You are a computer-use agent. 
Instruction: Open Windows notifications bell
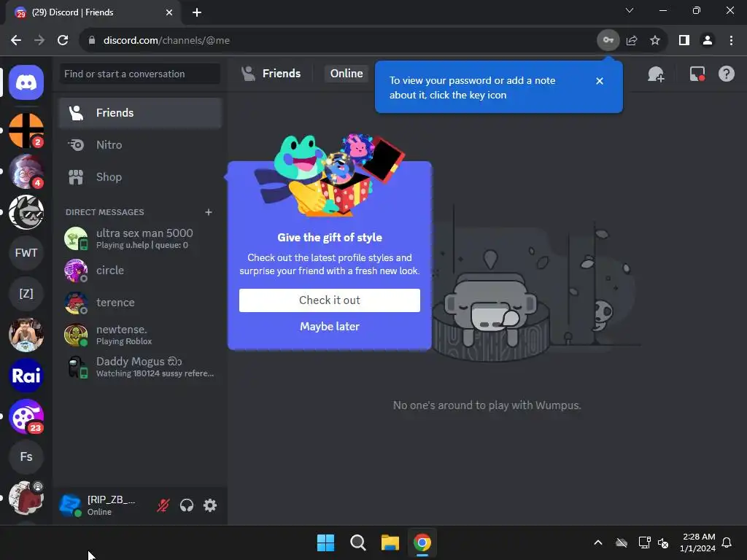tap(727, 542)
